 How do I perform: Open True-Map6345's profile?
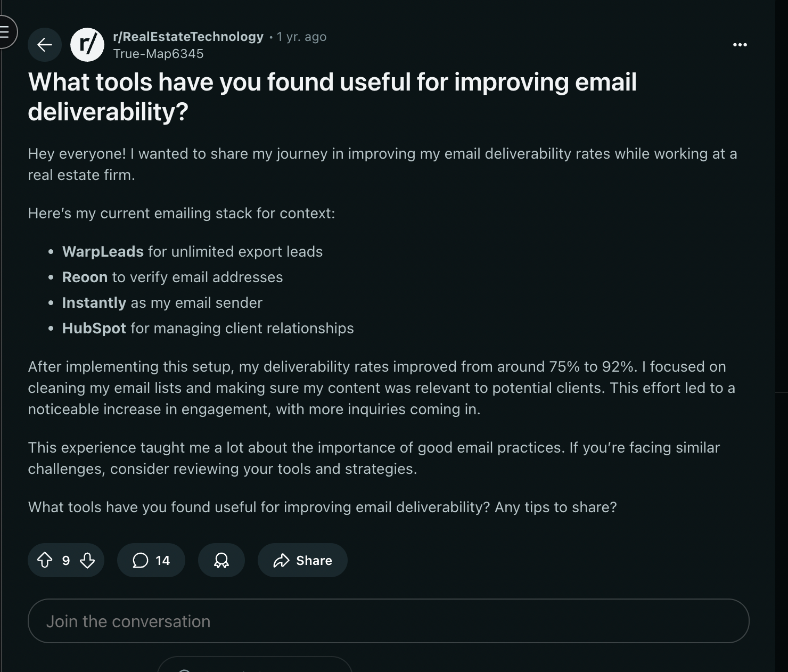coord(158,53)
